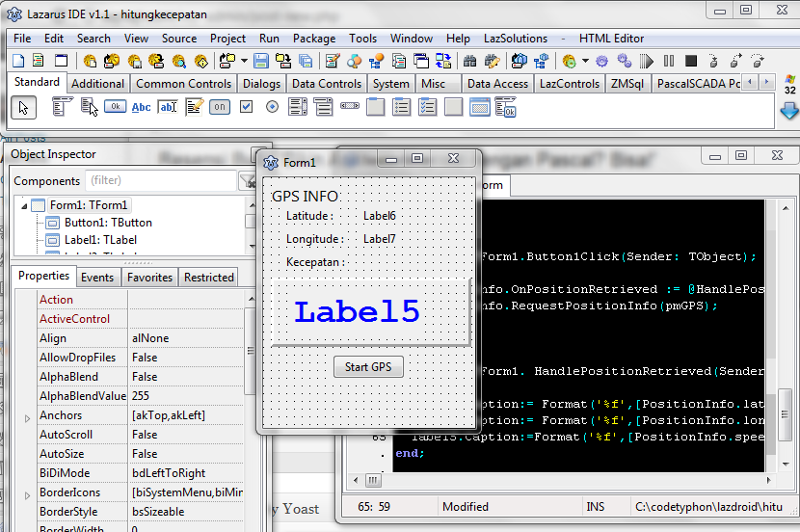This screenshot has width=800, height=532.
Task: Pick the TLabel Abc component icon
Action: tap(142, 107)
